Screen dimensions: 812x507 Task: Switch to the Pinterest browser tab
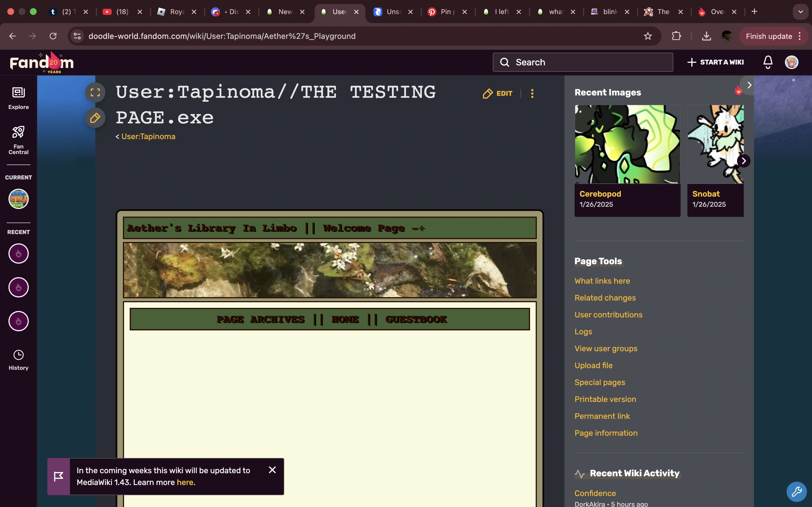(x=443, y=12)
